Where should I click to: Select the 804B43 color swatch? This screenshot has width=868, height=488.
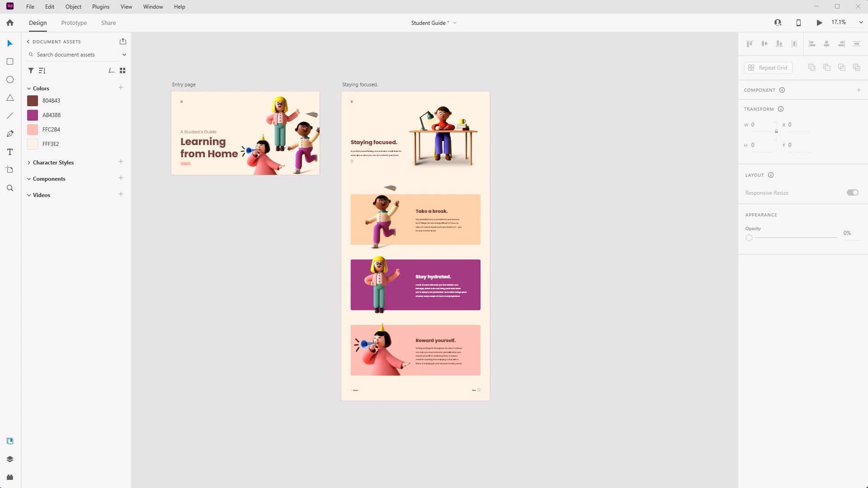click(x=33, y=101)
